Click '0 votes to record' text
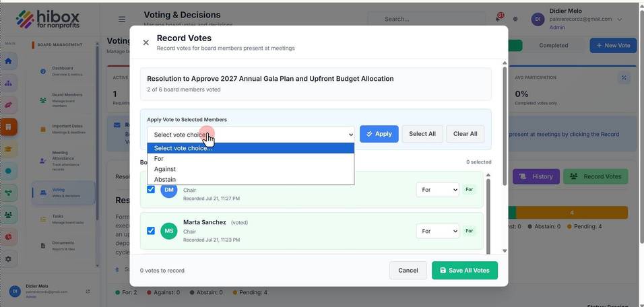 tap(162, 271)
